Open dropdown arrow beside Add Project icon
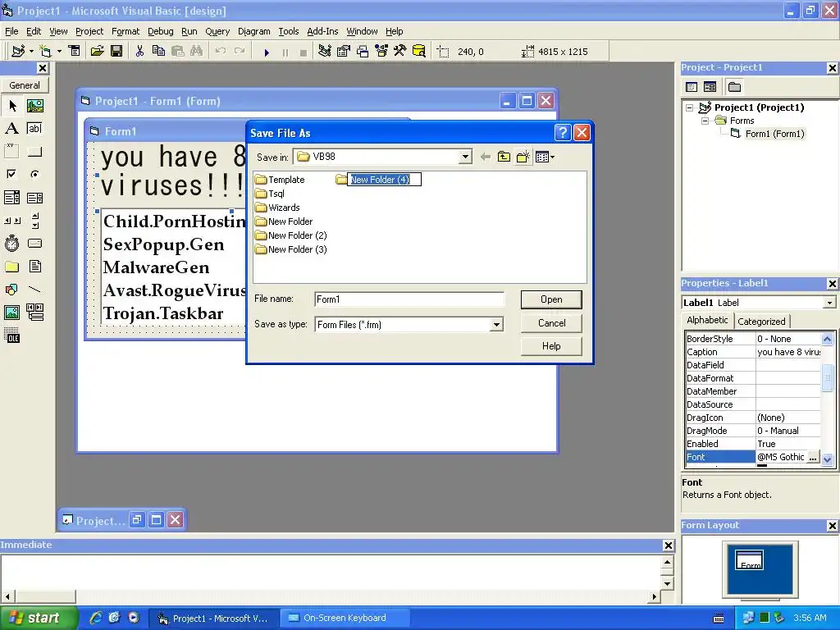 click(31, 52)
